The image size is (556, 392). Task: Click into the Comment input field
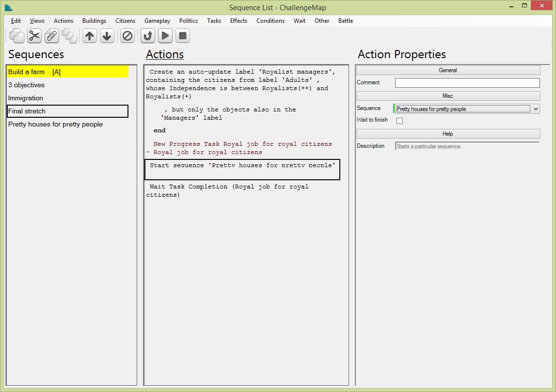click(467, 82)
